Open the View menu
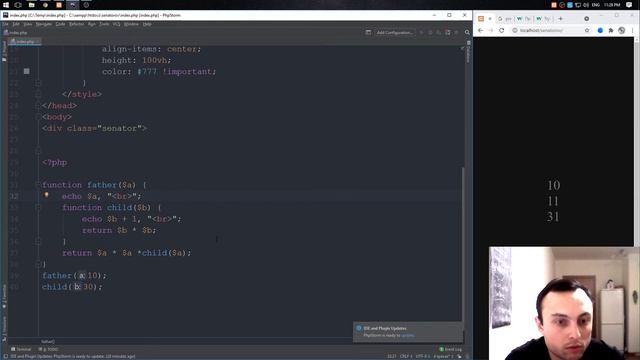Image resolution: width=640 pixels, height=360 pixels. (27, 24)
